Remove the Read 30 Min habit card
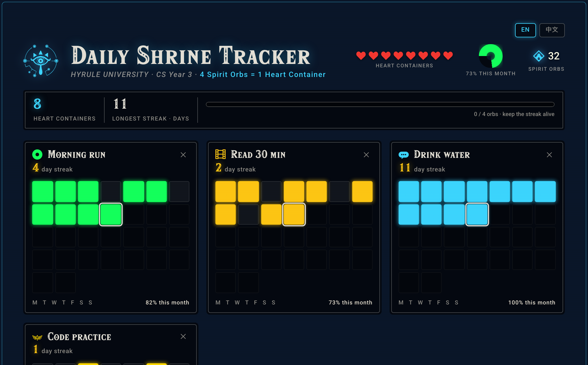Image resolution: width=588 pixels, height=365 pixels. tap(366, 155)
